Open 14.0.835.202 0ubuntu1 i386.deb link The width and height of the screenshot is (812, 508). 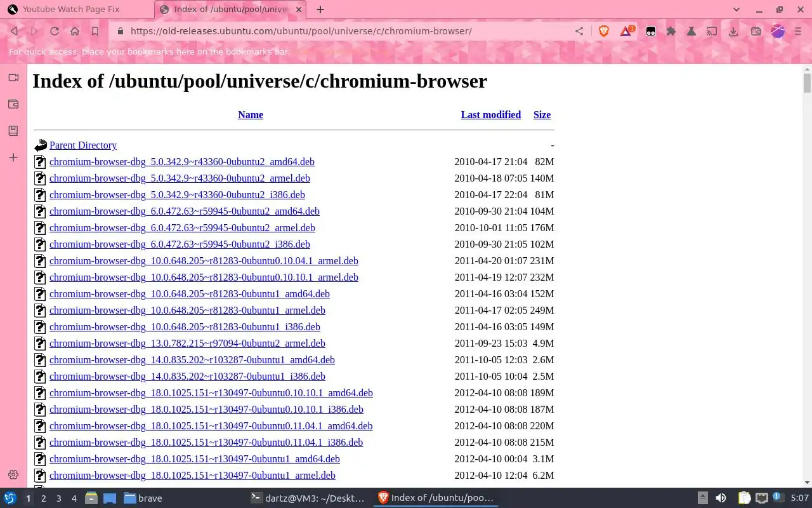pyautogui.click(x=187, y=377)
